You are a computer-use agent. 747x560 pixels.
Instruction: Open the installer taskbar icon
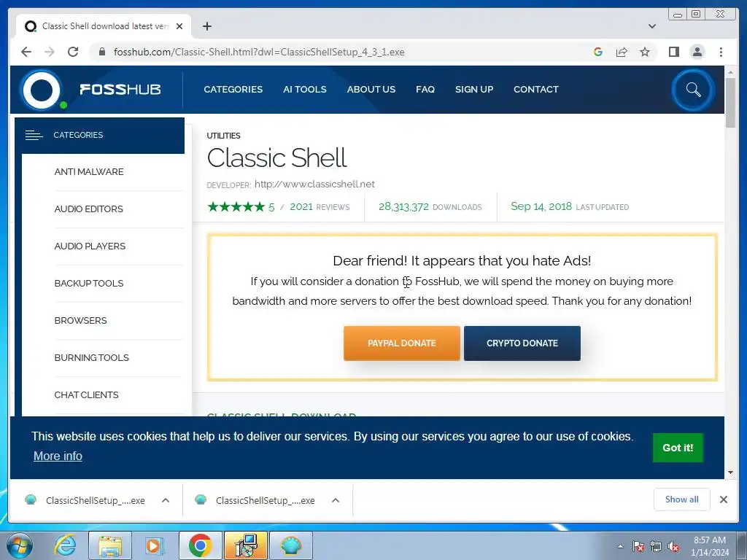[x=245, y=545]
